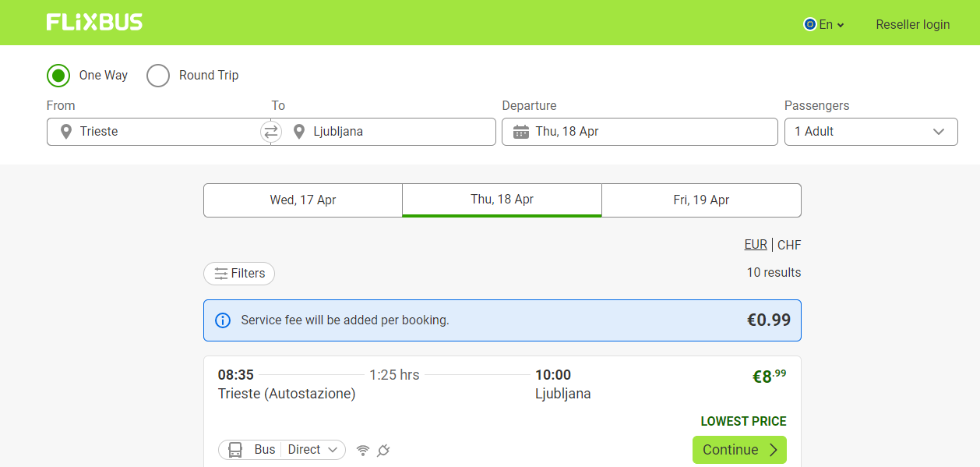Screen dimensions: 980x467
Task: Switch to Wed, 17 Apr tab
Action: [303, 200]
